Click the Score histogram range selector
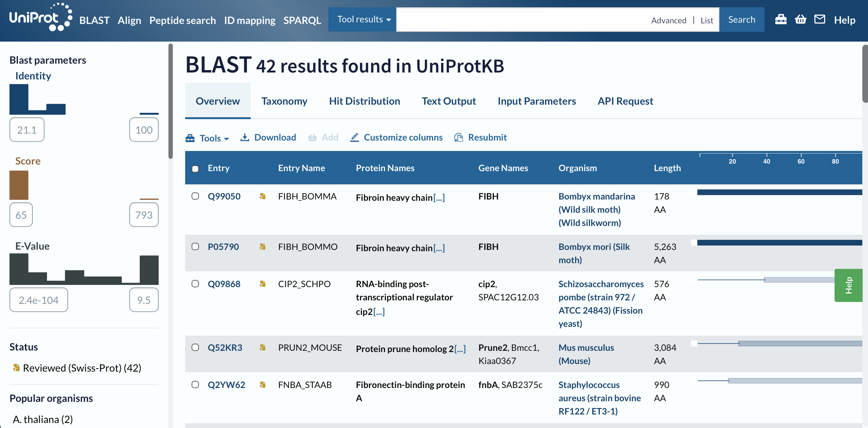Image resolution: width=868 pixels, height=428 pixels. (x=84, y=185)
